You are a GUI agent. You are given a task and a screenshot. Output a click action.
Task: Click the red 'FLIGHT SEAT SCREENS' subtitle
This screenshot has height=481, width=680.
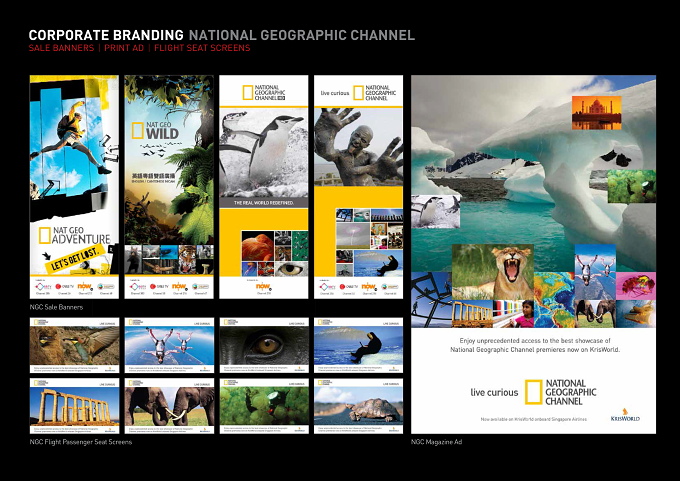tap(202, 48)
